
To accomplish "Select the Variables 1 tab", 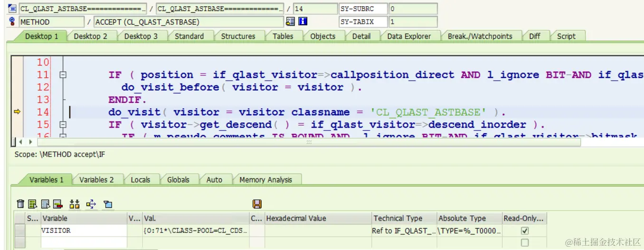I will tap(46, 180).
